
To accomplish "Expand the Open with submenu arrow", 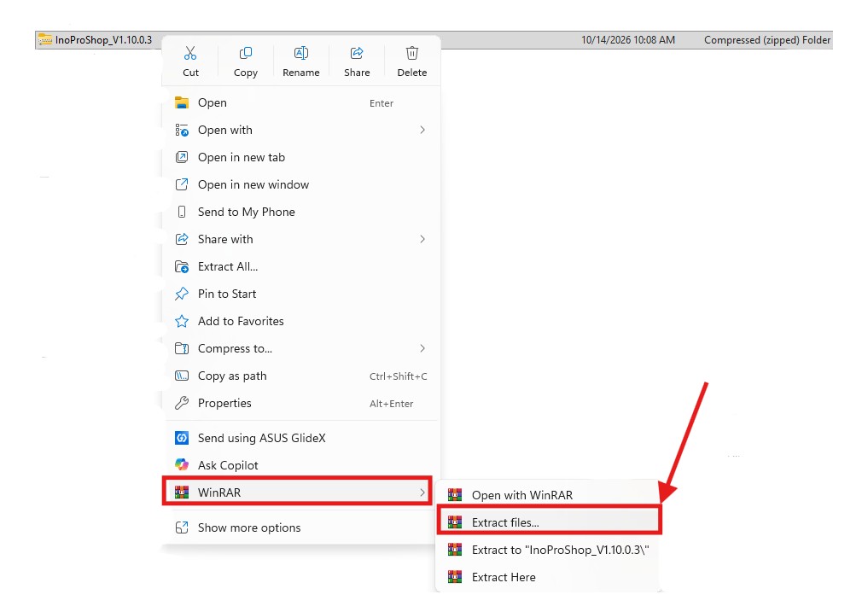I will pos(422,130).
